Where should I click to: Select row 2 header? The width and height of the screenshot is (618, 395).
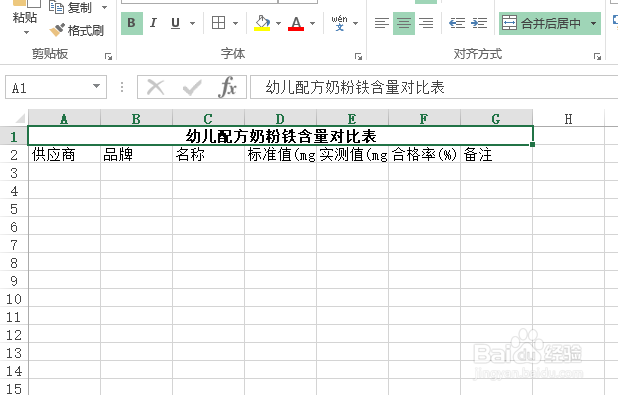[14, 155]
